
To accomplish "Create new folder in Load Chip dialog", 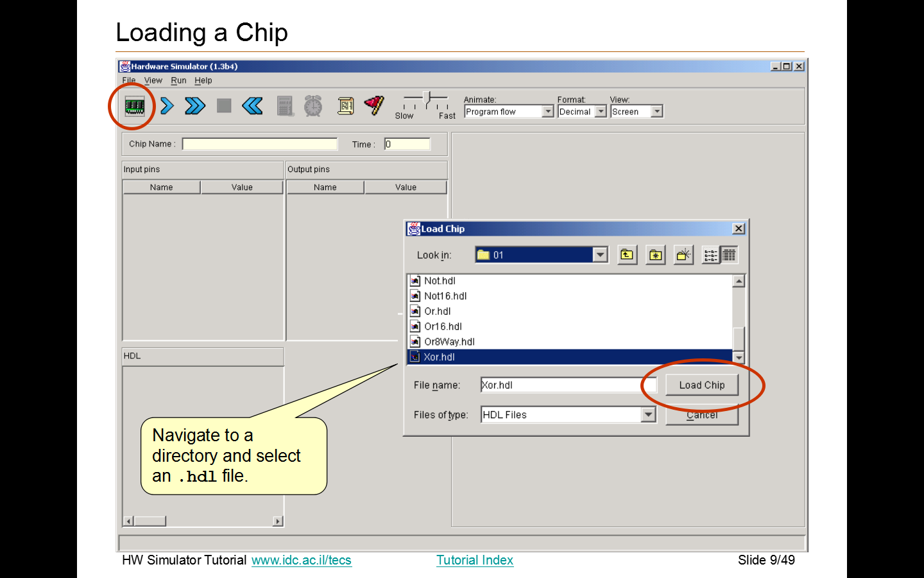I will click(x=683, y=255).
